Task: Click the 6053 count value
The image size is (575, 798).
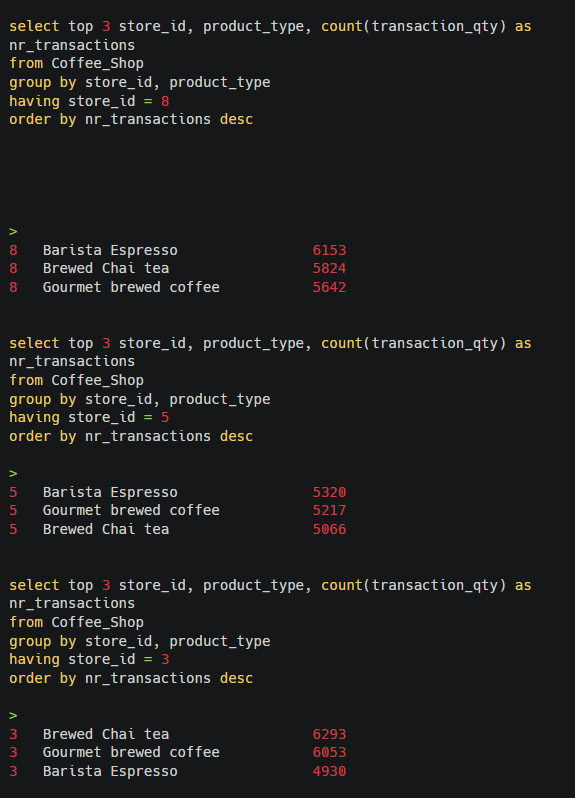Action: click(329, 752)
